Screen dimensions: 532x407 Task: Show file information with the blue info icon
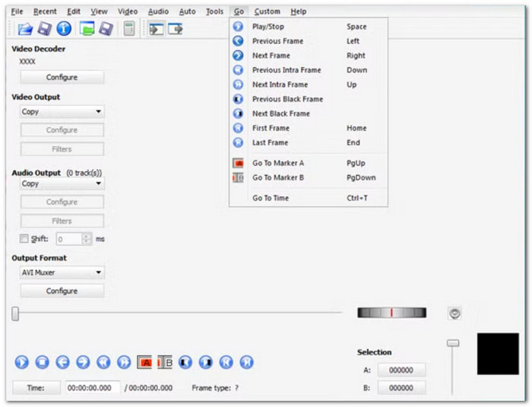[64, 29]
